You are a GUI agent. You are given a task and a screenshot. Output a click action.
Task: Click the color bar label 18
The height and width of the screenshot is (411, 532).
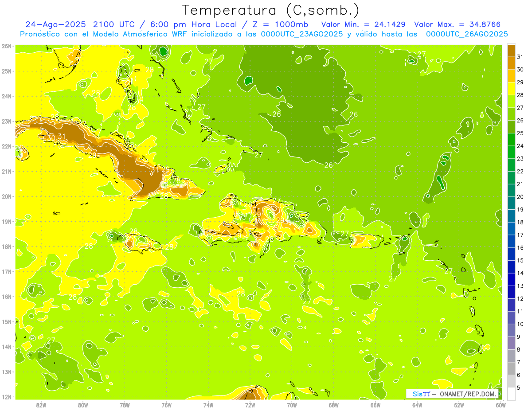520,222
